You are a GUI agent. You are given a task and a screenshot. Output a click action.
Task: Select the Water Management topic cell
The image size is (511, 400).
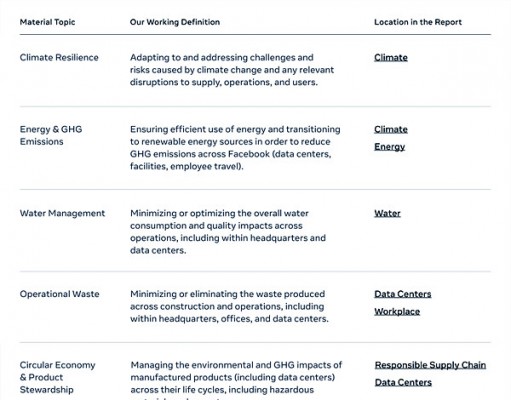click(62, 213)
